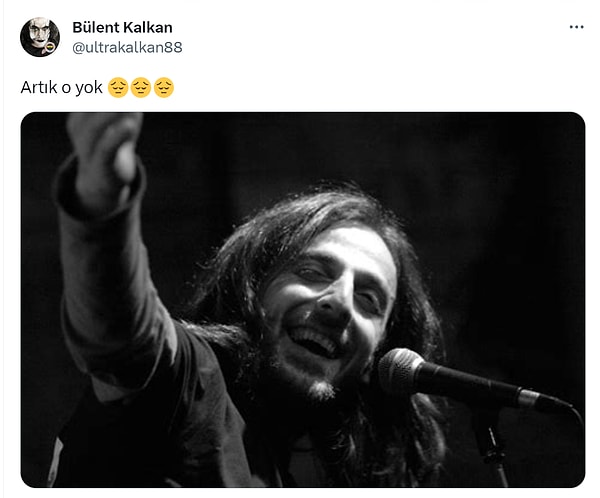Image resolution: width=600 pixels, height=498 pixels.
Task: Click the last pensive emoji
Action: point(164,88)
